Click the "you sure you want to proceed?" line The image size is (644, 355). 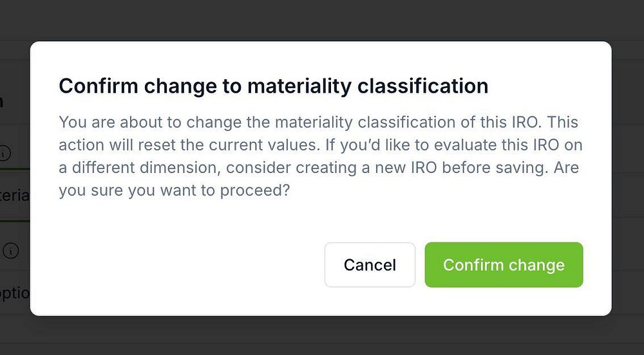pos(174,192)
